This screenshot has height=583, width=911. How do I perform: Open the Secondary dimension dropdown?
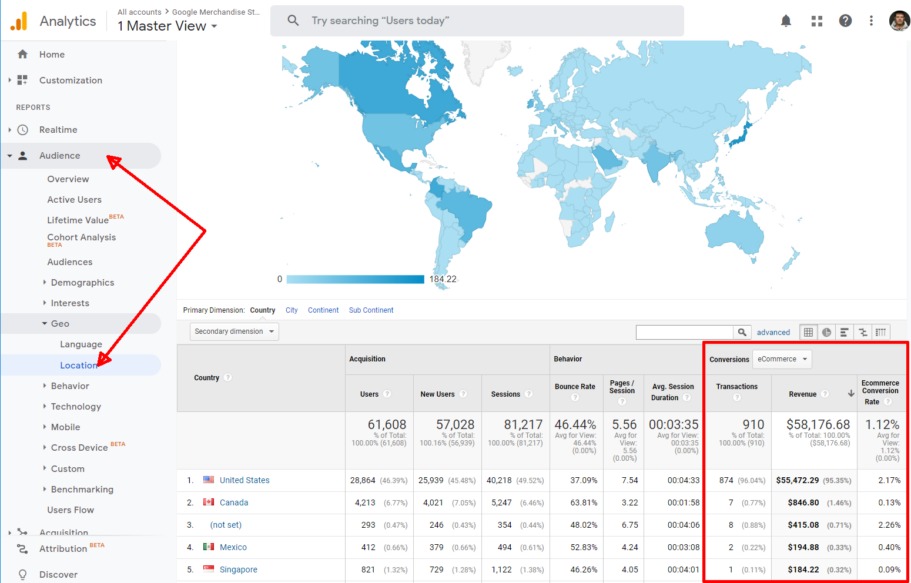point(233,331)
